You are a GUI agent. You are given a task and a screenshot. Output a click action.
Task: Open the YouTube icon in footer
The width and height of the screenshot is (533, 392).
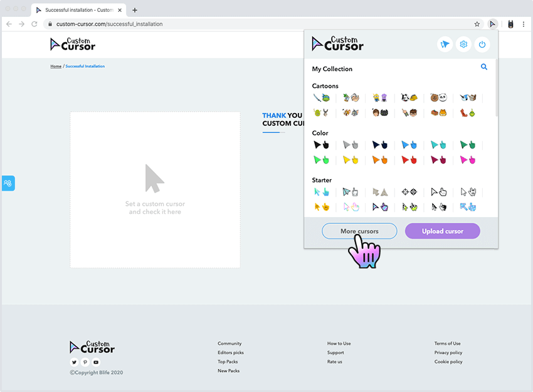point(96,362)
